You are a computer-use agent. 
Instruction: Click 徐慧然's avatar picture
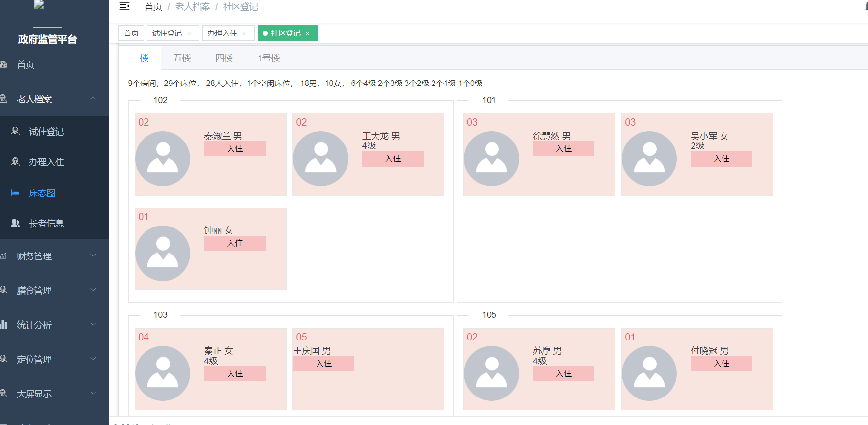492,159
